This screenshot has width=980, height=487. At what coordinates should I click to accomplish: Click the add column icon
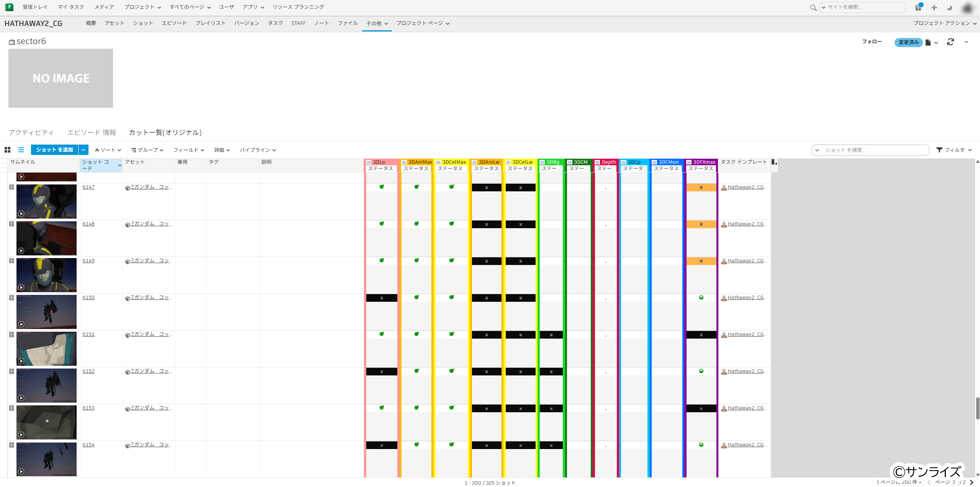tap(774, 162)
